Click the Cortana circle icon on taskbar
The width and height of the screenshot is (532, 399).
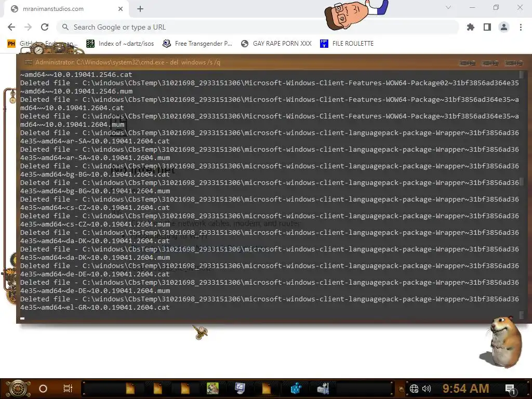[x=43, y=389]
